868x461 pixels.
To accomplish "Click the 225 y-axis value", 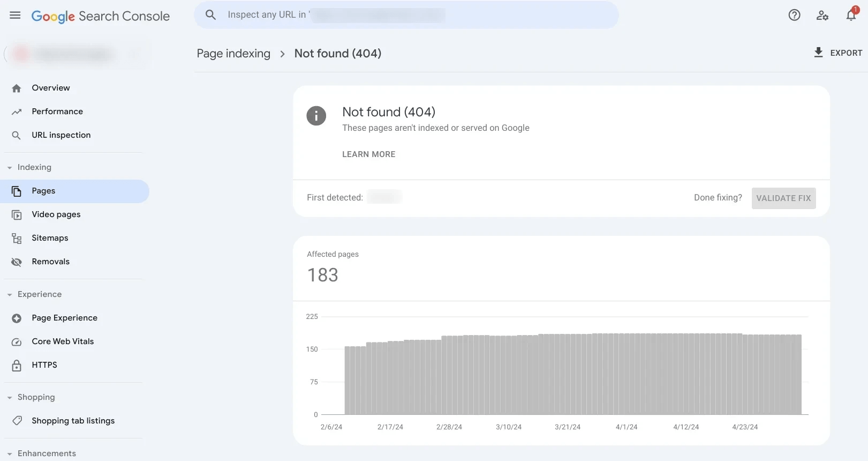I will (312, 317).
